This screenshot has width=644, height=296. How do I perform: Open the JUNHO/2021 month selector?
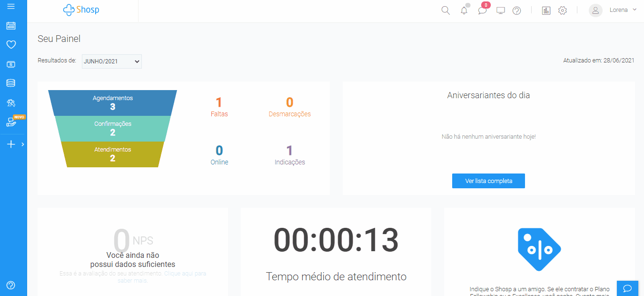tap(111, 61)
